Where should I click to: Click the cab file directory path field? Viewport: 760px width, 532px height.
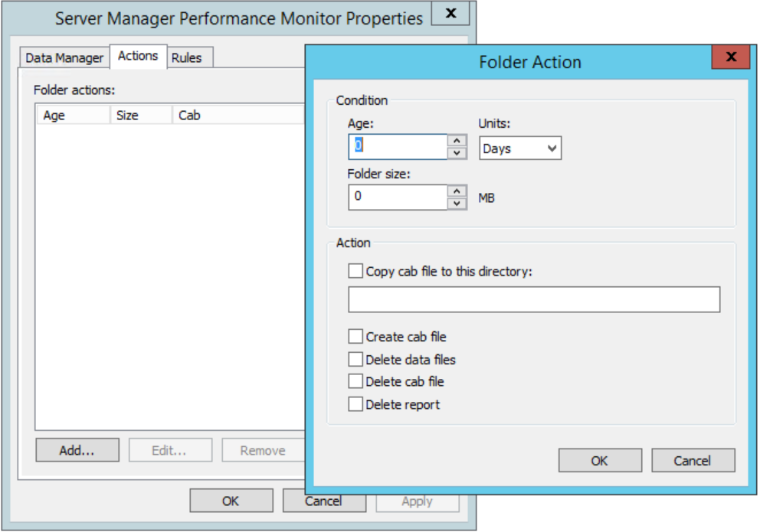[x=534, y=300]
